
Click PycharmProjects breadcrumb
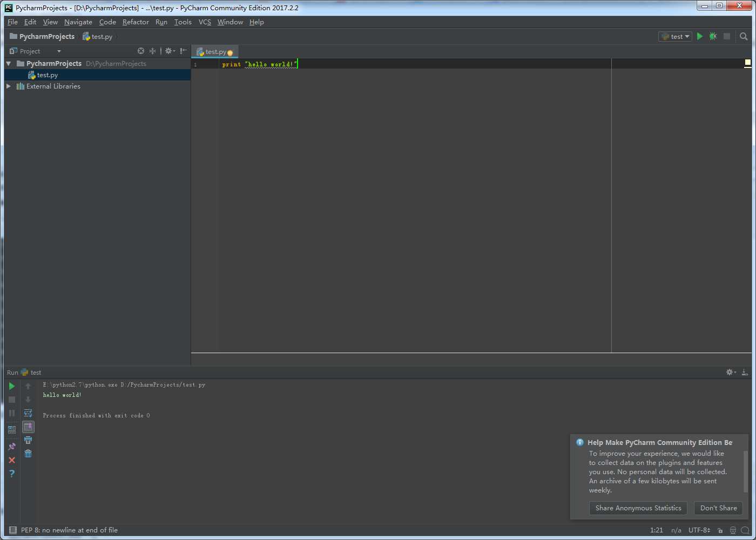tap(42, 36)
